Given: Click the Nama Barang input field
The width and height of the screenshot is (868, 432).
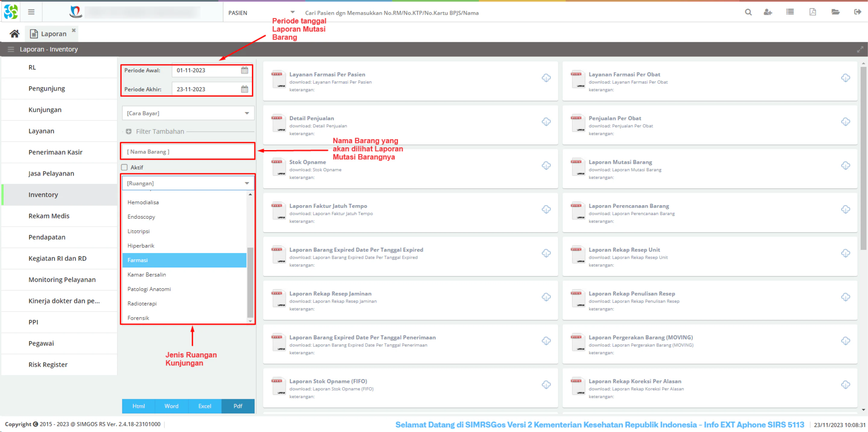Looking at the screenshot, I should (188, 152).
